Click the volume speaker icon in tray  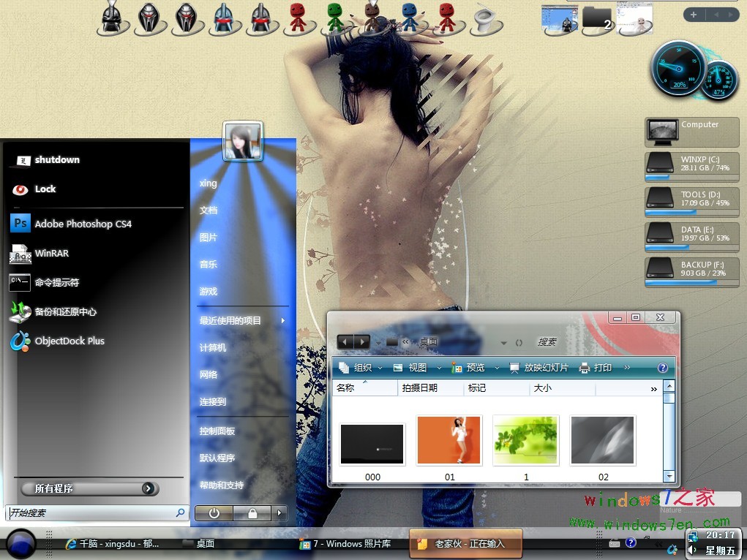point(692,550)
